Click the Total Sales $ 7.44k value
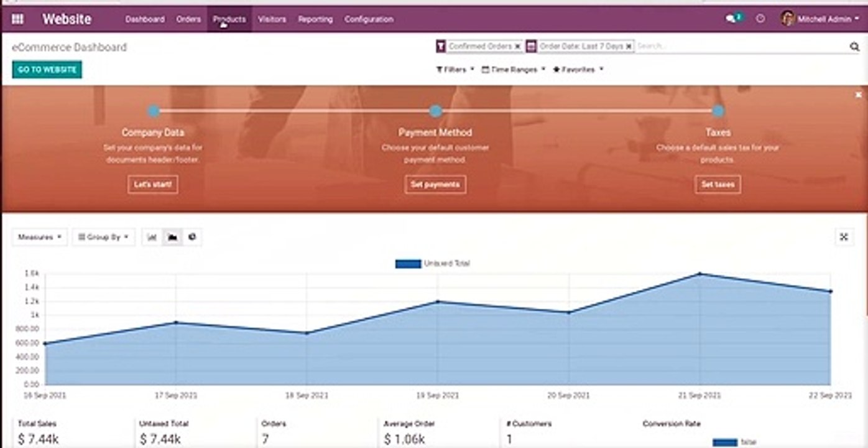The image size is (868, 448). click(38, 439)
